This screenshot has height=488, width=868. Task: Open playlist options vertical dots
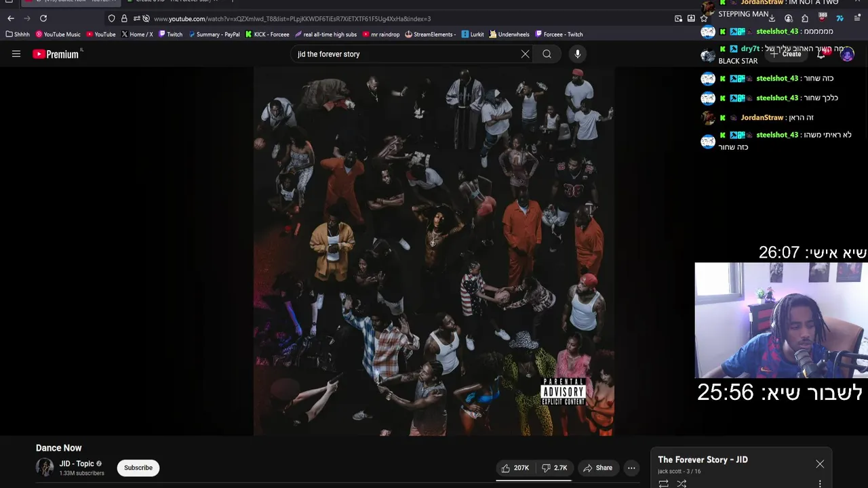pyautogui.click(x=820, y=483)
